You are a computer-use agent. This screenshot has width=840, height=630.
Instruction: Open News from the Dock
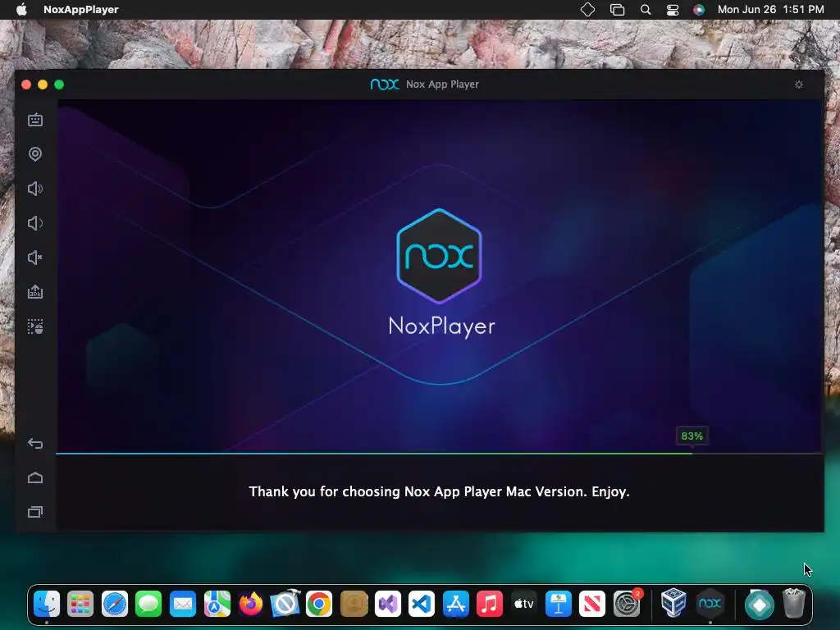(x=592, y=605)
